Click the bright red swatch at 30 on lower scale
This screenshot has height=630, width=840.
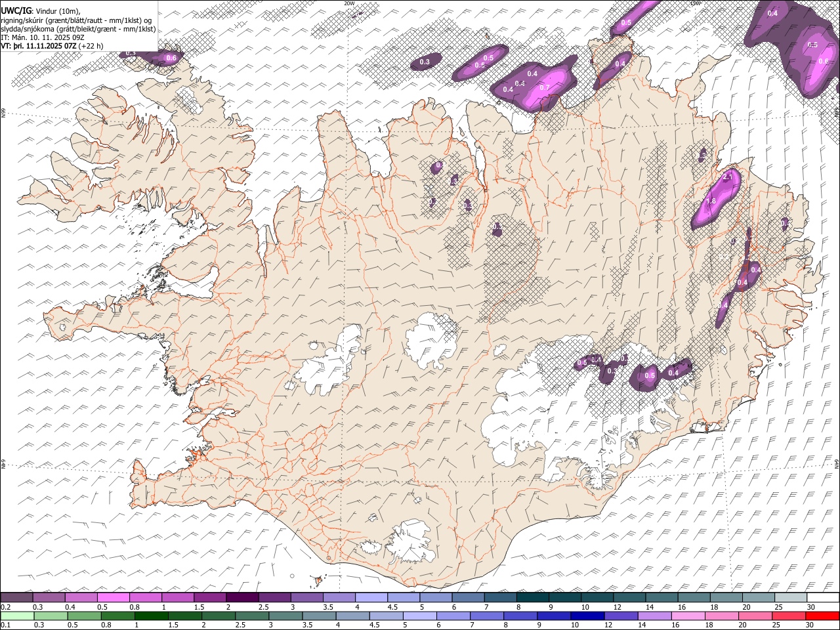pos(822,616)
